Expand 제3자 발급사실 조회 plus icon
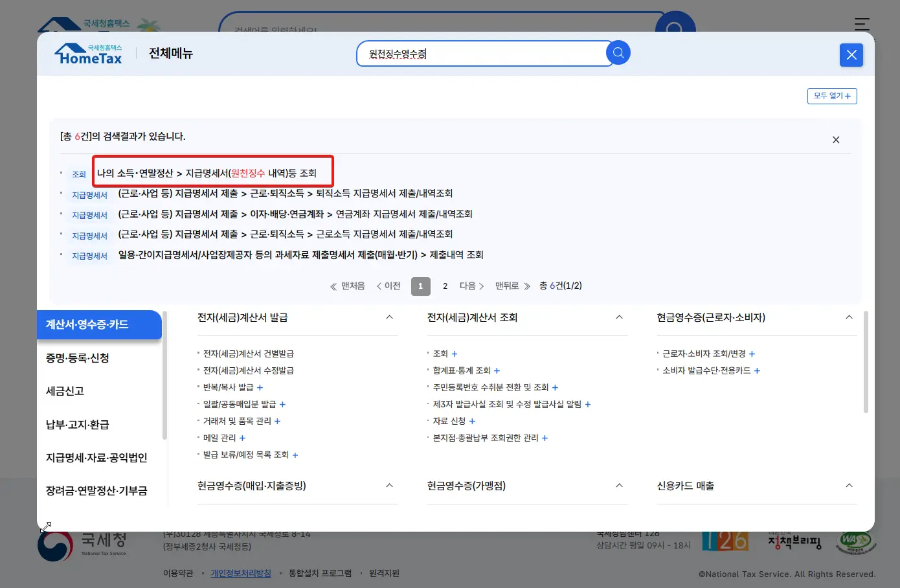900x588 pixels. (x=588, y=405)
